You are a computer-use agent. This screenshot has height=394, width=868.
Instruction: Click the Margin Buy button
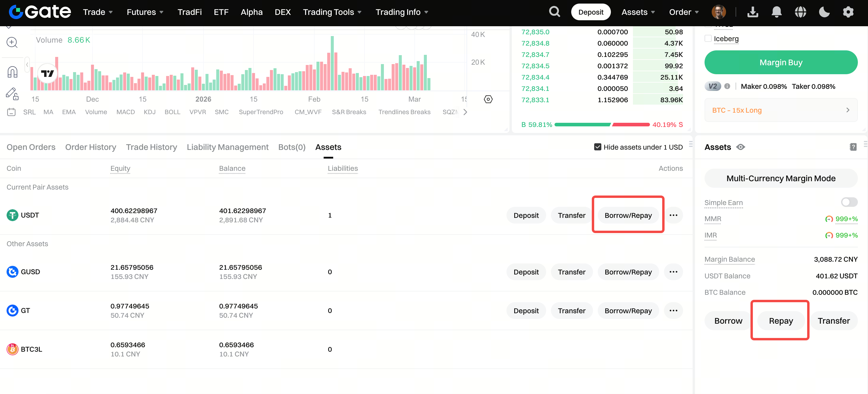pos(780,62)
